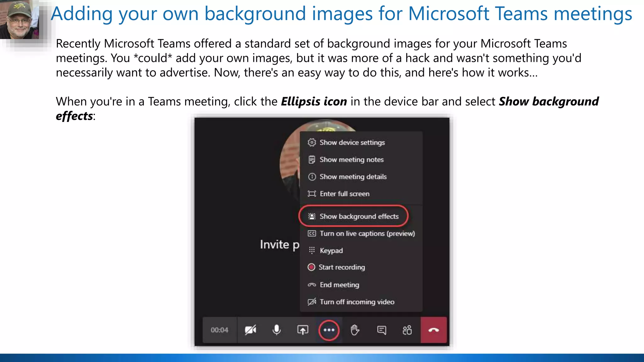
Task: Click Start recording in the menu
Action: 361,267
